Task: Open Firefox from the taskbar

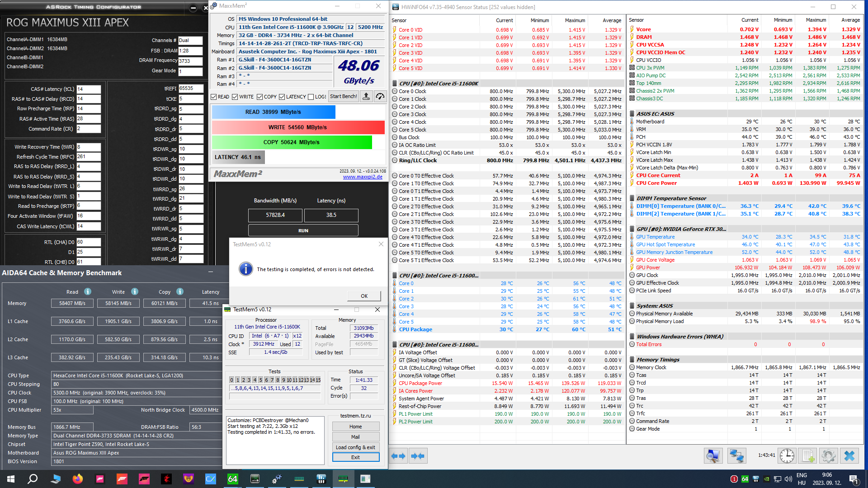Action: 78,479
